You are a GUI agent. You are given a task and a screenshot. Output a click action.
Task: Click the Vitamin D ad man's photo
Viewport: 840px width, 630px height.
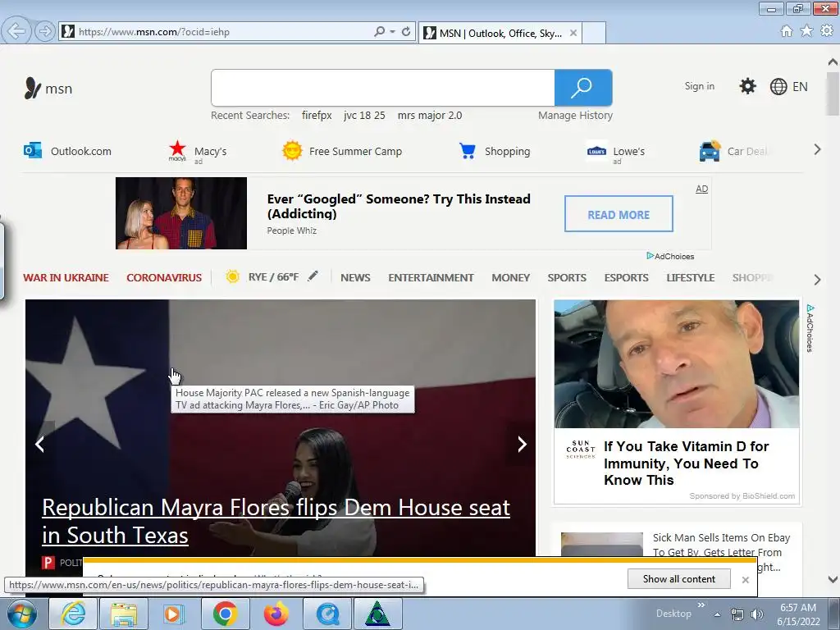coord(677,363)
